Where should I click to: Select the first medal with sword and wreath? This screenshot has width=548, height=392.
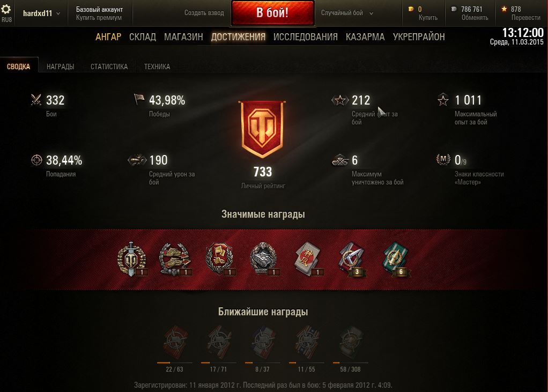point(131,259)
